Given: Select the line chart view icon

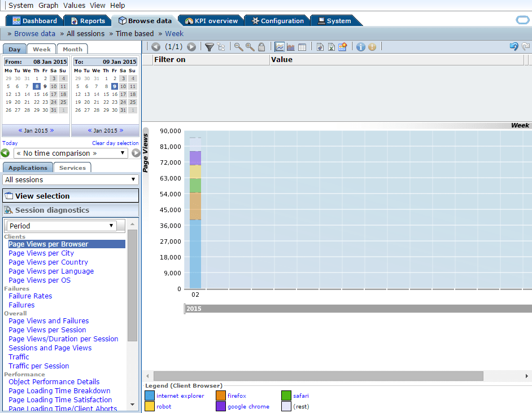Looking at the screenshot, I should (280, 47).
